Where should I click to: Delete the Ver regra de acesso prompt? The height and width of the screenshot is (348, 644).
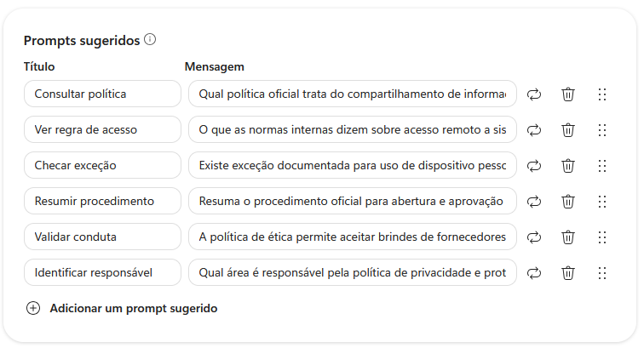tap(568, 130)
